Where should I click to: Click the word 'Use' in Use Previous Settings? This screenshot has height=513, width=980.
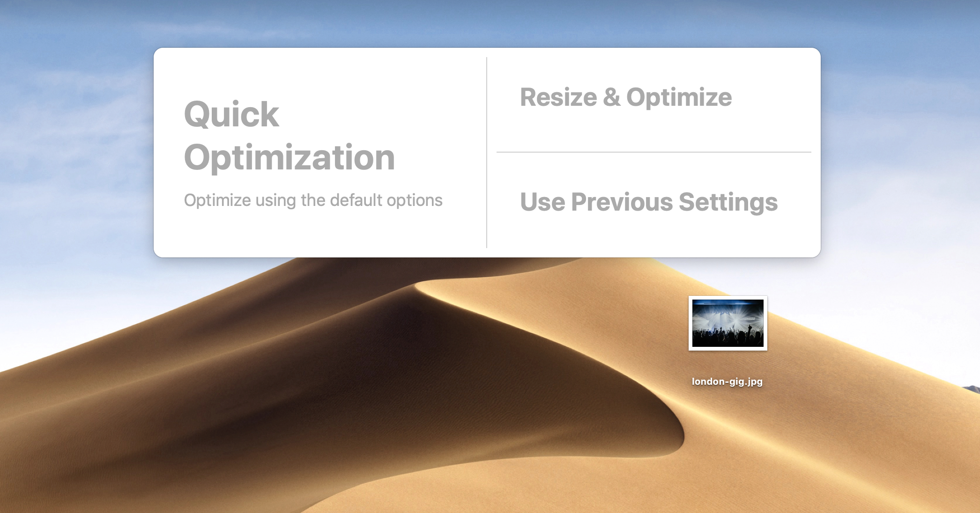(x=542, y=202)
